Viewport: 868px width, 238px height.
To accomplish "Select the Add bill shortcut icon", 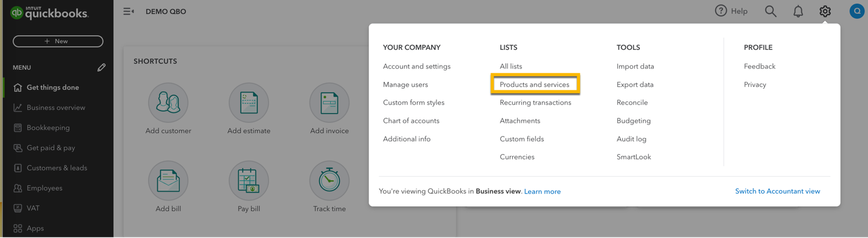I will pyautogui.click(x=168, y=181).
